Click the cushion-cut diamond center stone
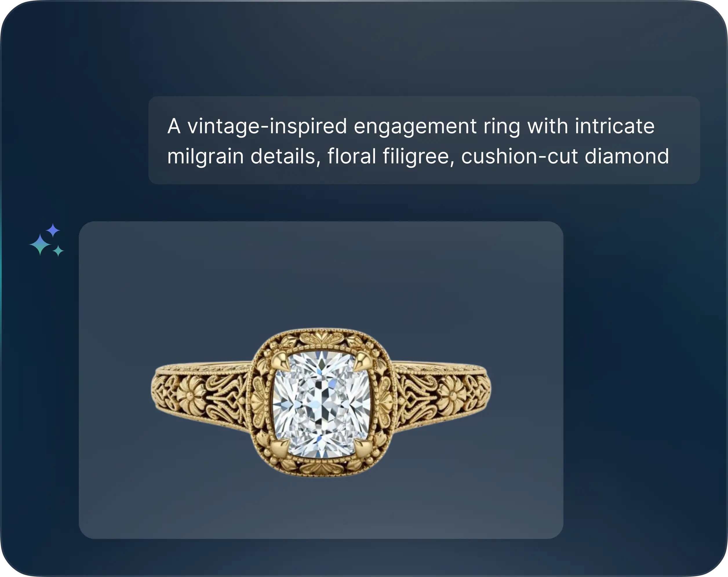Viewport: 728px width, 577px height. [x=321, y=404]
